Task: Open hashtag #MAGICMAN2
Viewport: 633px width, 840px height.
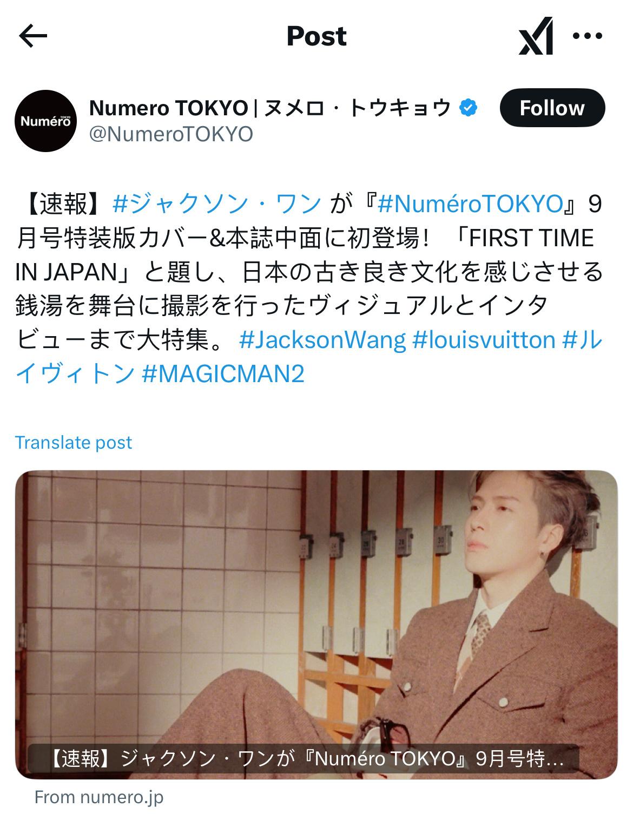Action: tap(223, 373)
